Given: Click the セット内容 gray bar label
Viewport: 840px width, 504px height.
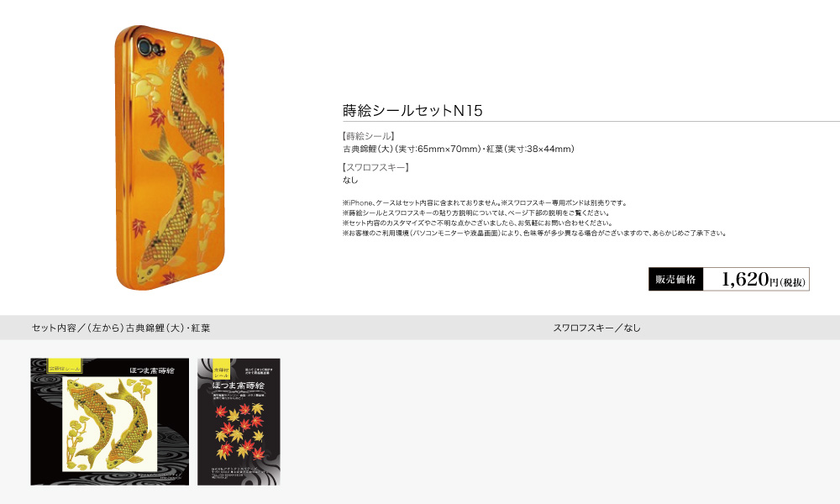Looking at the screenshot, I should click(x=121, y=328).
